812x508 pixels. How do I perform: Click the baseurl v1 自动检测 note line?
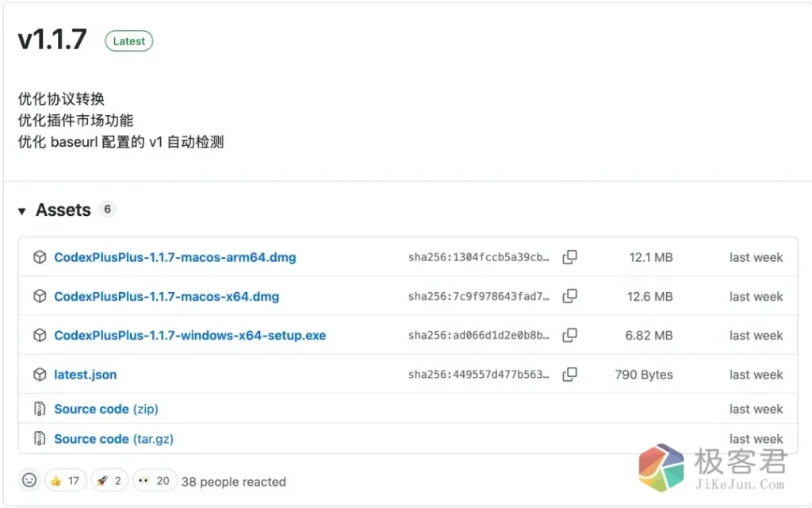click(121, 141)
